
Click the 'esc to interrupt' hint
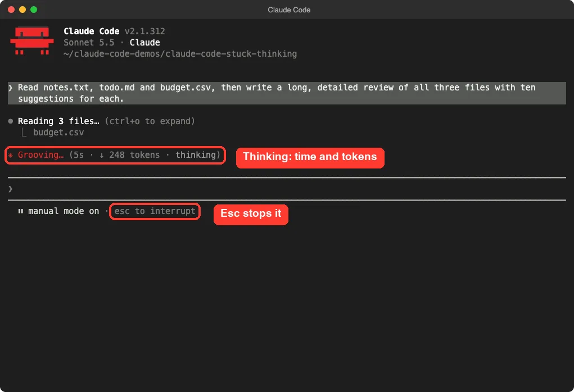pyautogui.click(x=155, y=211)
